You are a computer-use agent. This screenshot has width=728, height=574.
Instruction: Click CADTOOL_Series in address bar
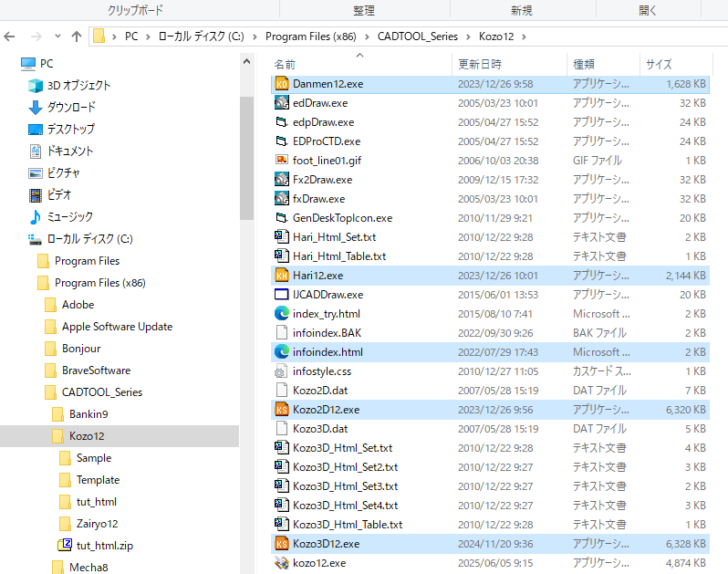click(418, 37)
